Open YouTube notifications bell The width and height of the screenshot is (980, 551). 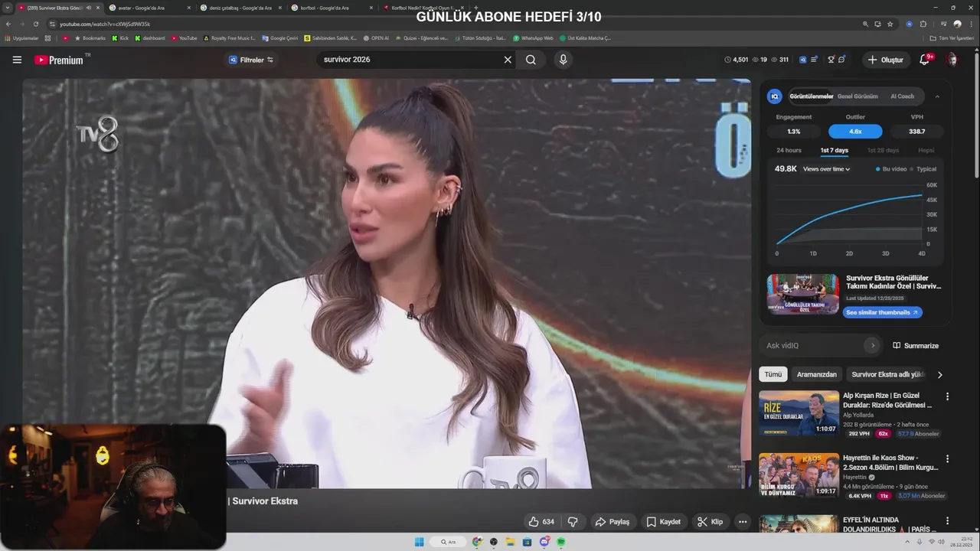tap(924, 60)
